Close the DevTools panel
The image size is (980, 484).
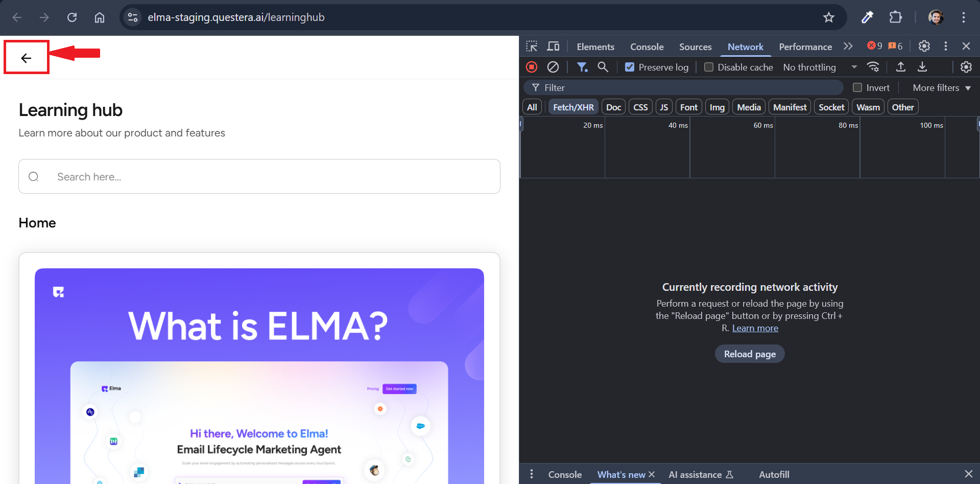pyautogui.click(x=966, y=46)
